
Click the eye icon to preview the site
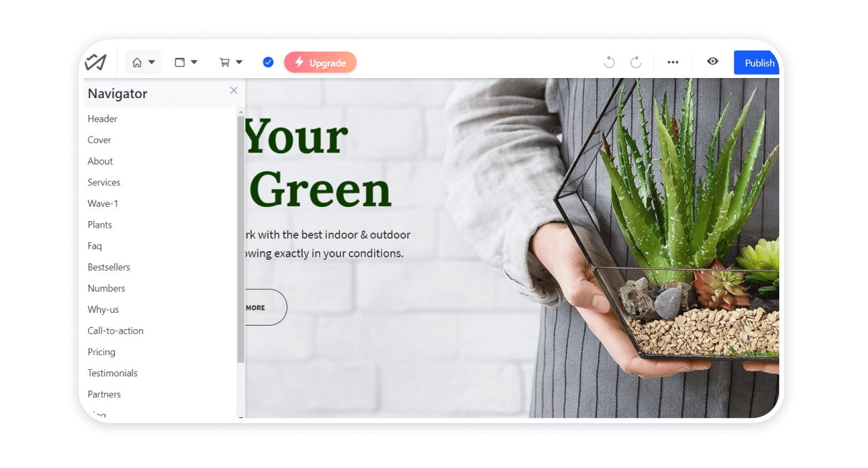coord(712,62)
